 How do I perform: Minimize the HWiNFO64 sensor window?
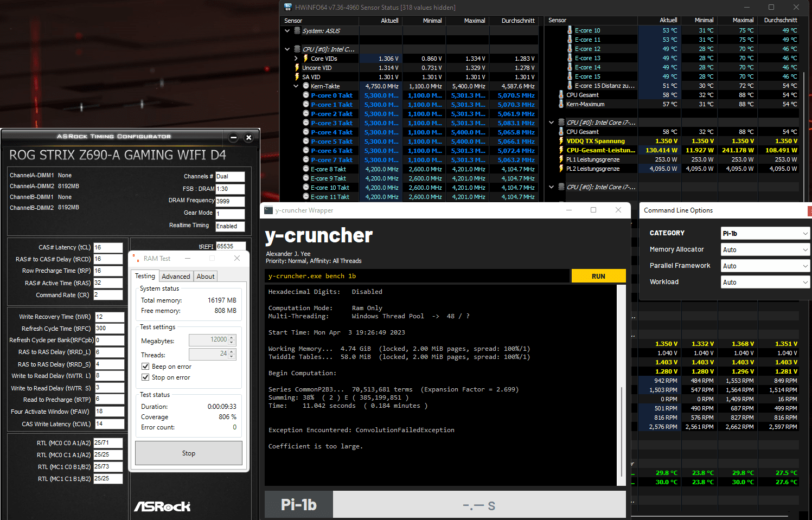[746, 7]
